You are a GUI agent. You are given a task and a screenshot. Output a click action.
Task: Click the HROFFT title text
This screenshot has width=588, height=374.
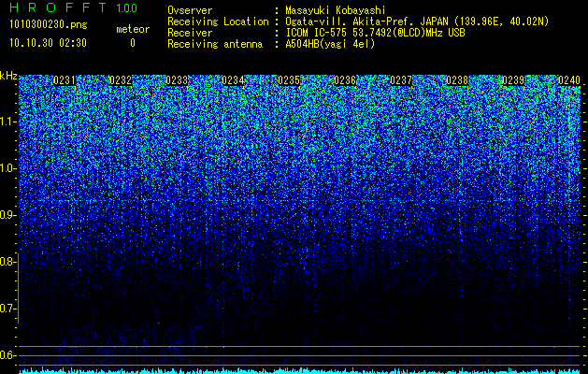tap(58, 7)
